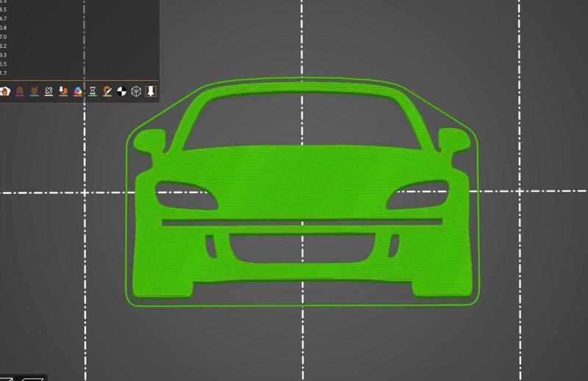Toggle print pauses hourglass icon

(93, 91)
